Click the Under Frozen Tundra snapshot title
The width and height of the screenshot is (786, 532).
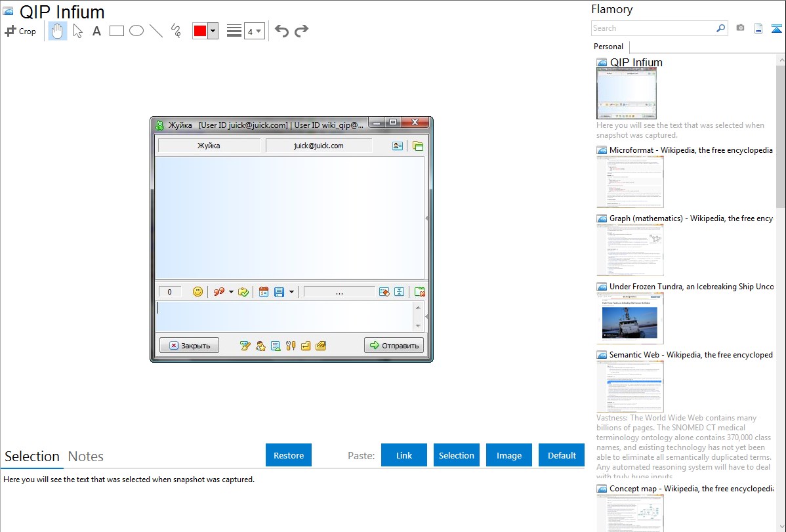click(x=692, y=286)
